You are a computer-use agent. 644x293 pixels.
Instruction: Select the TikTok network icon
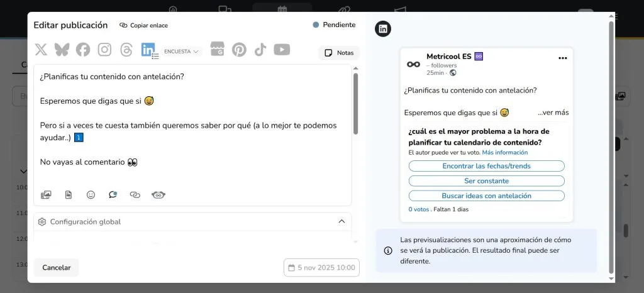pyautogui.click(x=260, y=50)
